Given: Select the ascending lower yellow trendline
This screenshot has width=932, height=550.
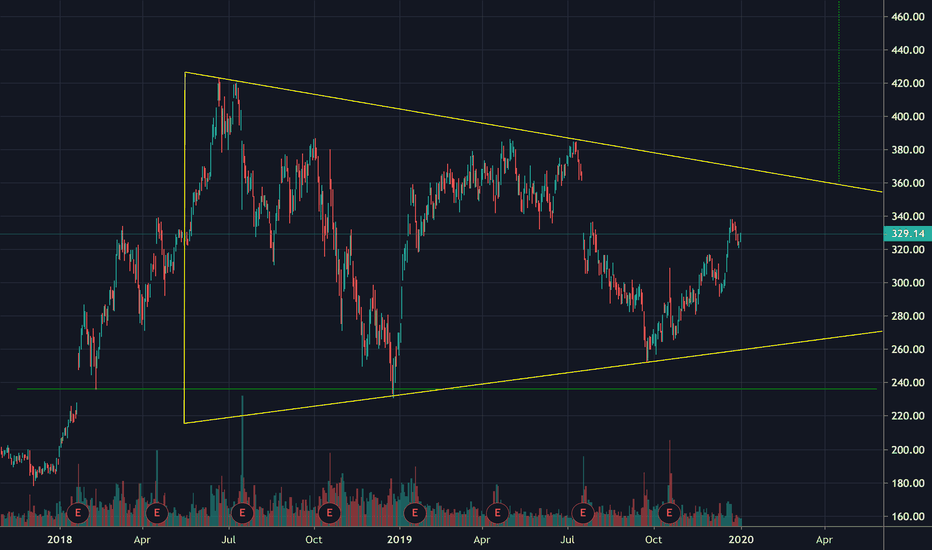Looking at the screenshot, I should pyautogui.click(x=534, y=377).
